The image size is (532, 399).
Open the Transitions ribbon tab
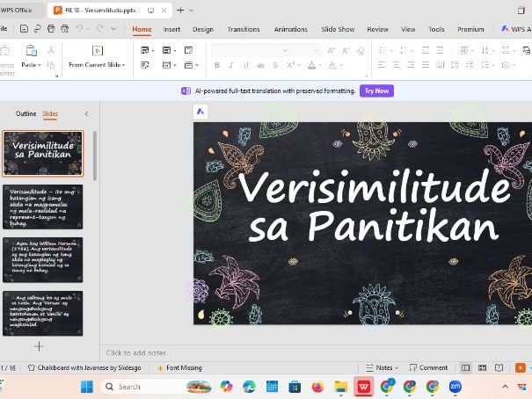click(244, 29)
